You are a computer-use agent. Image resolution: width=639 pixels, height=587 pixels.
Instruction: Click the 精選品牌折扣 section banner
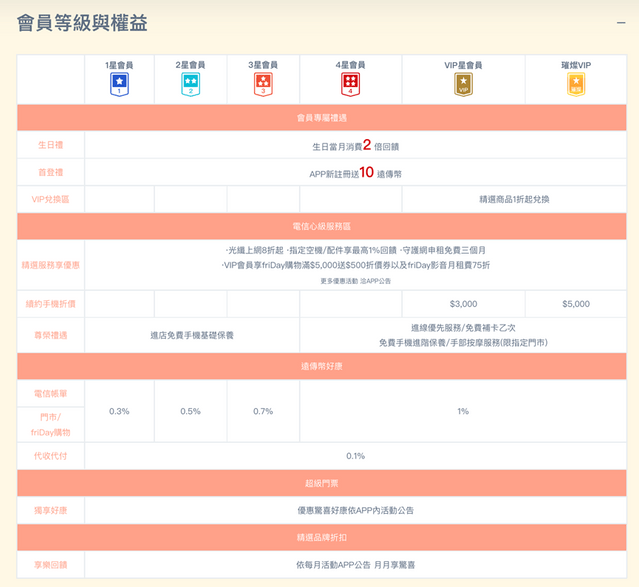click(x=322, y=538)
